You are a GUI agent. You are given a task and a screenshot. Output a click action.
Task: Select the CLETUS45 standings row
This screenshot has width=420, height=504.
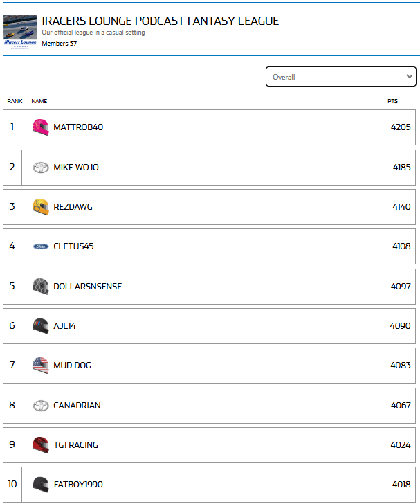coord(209,246)
